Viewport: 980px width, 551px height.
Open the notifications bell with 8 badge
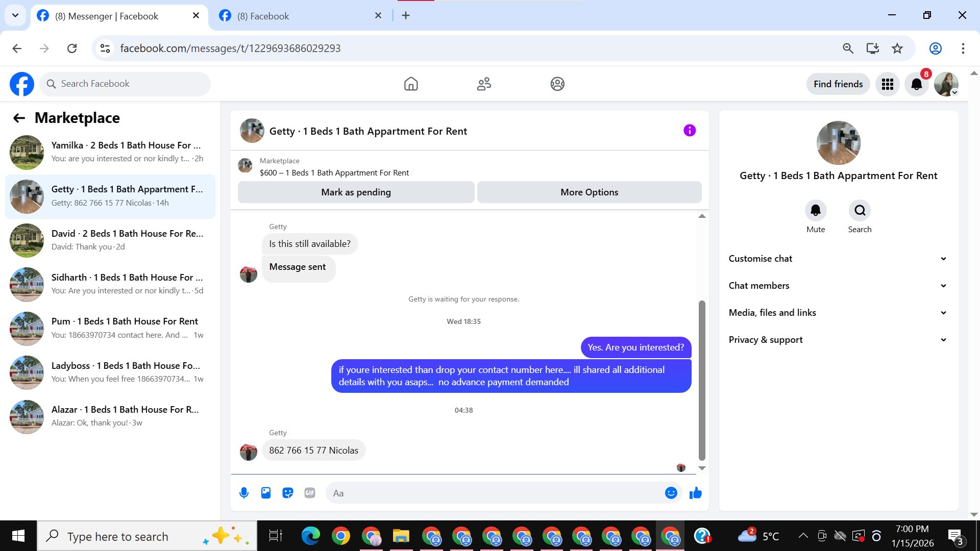tap(917, 84)
